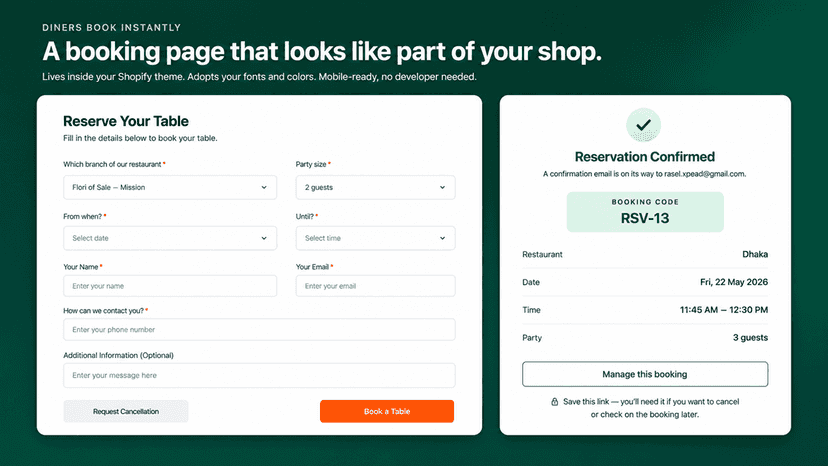Click the 'How can we contact you?' label
The height and width of the screenshot is (466, 828).
click(x=104, y=311)
